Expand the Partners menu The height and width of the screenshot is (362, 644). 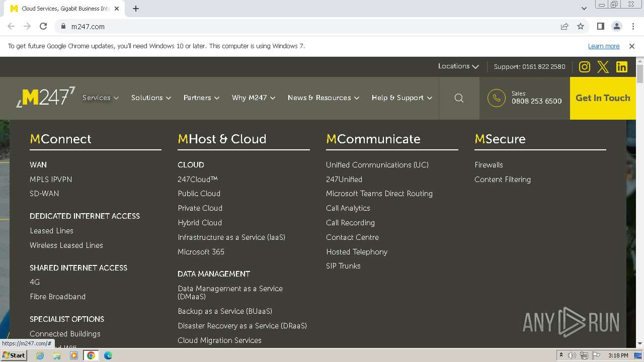click(201, 98)
